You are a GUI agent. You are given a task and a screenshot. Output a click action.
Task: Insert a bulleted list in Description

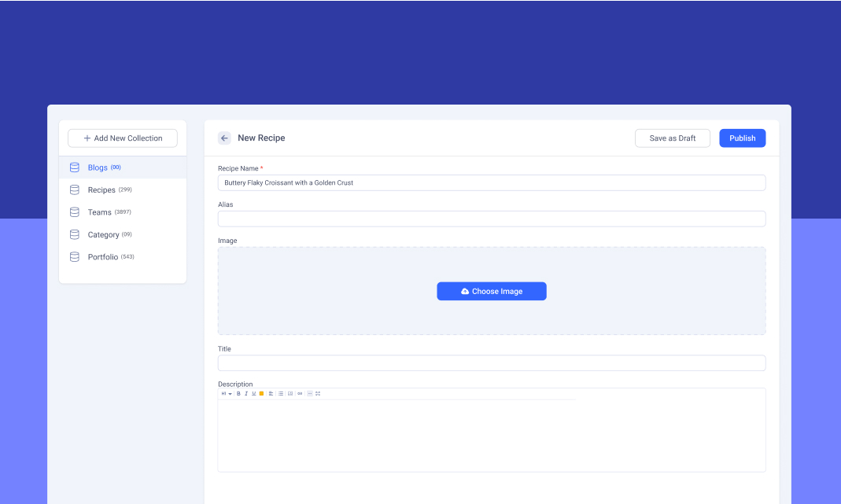coord(281,393)
